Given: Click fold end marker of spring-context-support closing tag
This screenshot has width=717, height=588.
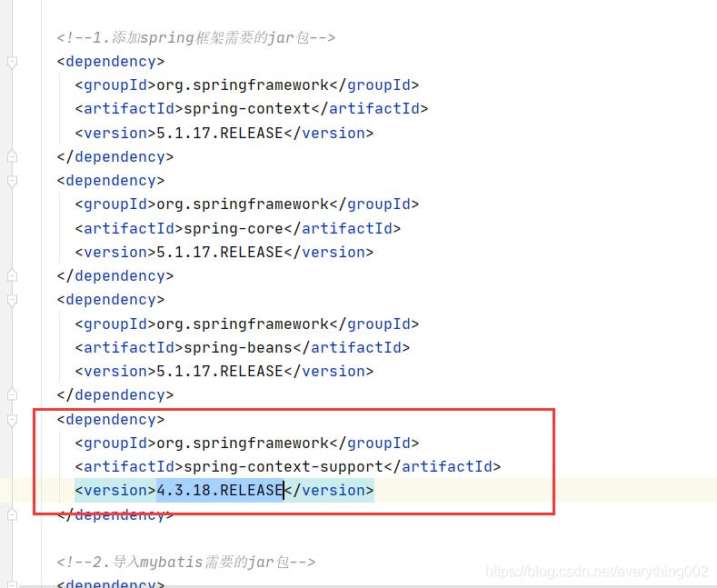Looking at the screenshot, I should click(x=13, y=514).
